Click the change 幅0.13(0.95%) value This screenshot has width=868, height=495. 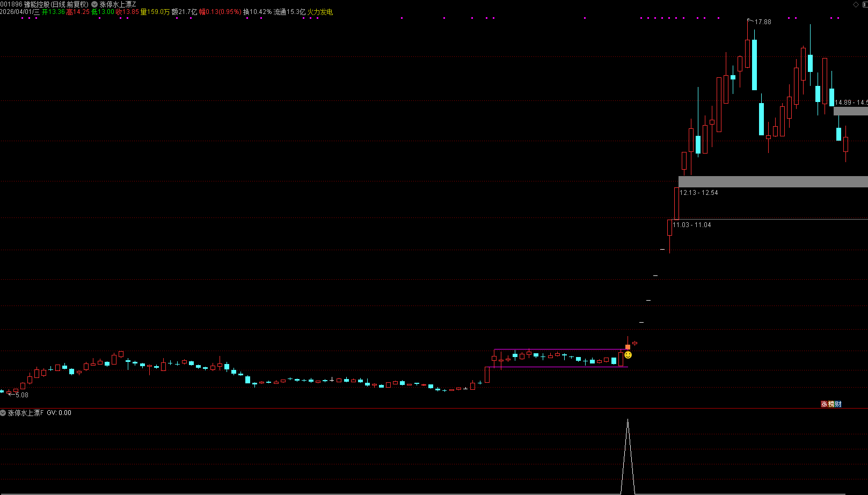click(220, 12)
